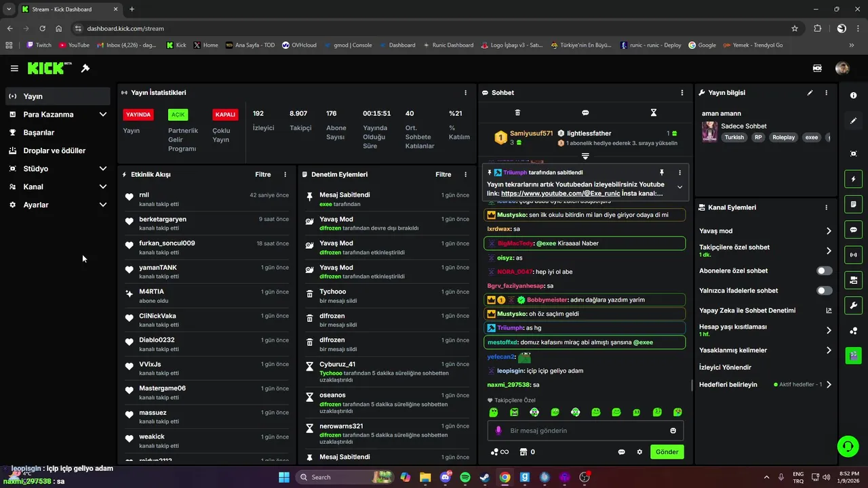Expand Stüdyo sidebar section

pos(103,169)
